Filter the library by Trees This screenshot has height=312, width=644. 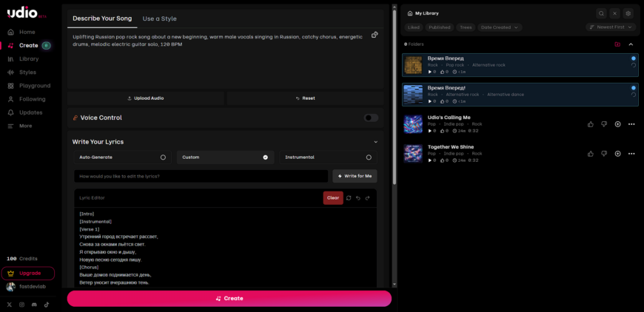click(x=466, y=27)
